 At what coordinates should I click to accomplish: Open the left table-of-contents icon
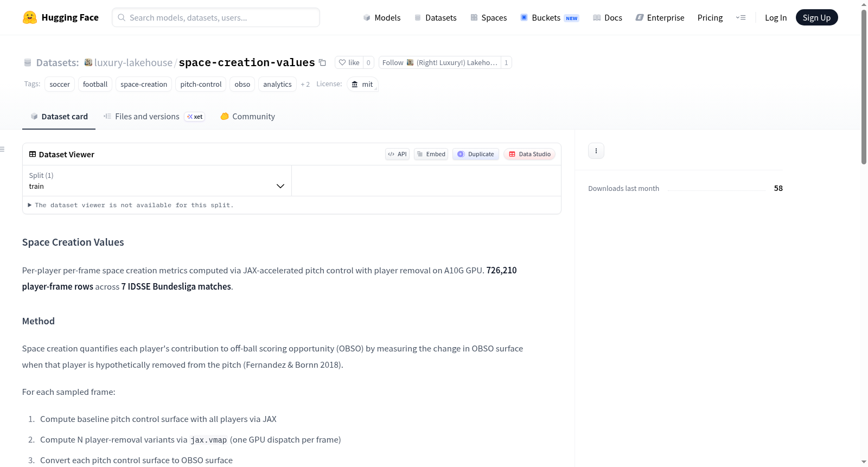tap(3, 149)
